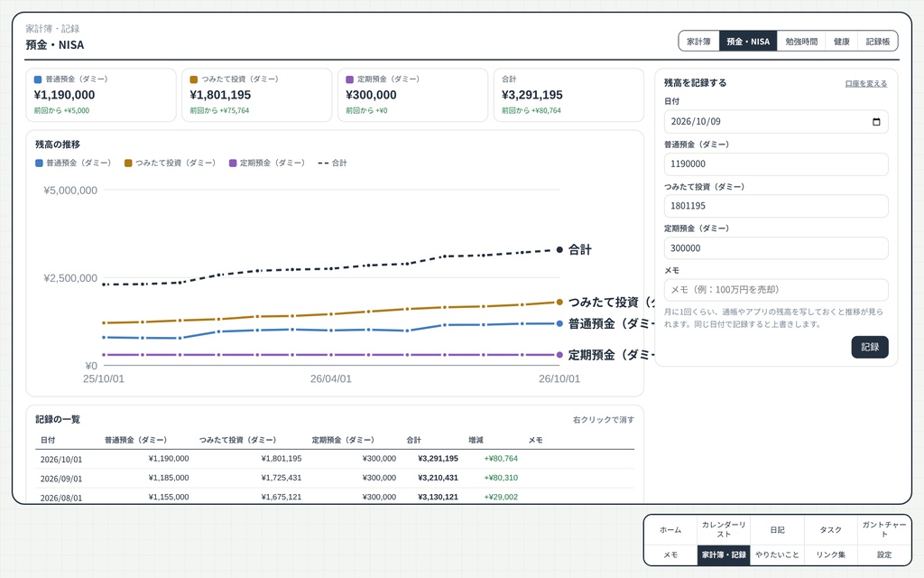Click the 記録 submit button
The height and width of the screenshot is (578, 924).
(x=870, y=347)
